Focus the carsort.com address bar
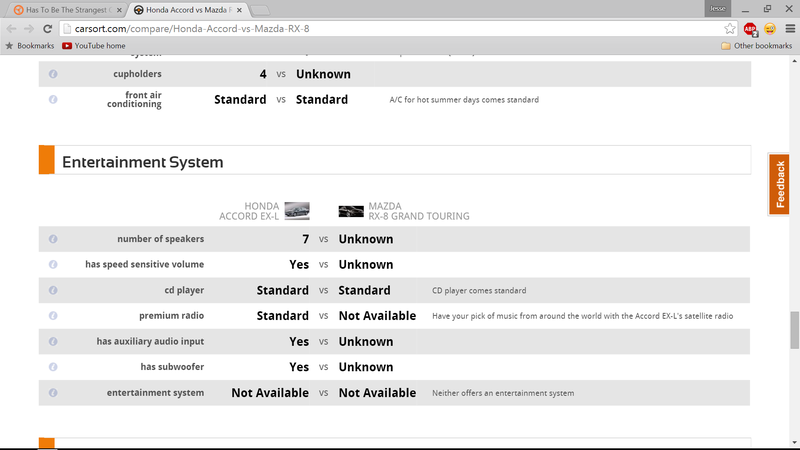This screenshot has height=450, width=800. [393, 29]
